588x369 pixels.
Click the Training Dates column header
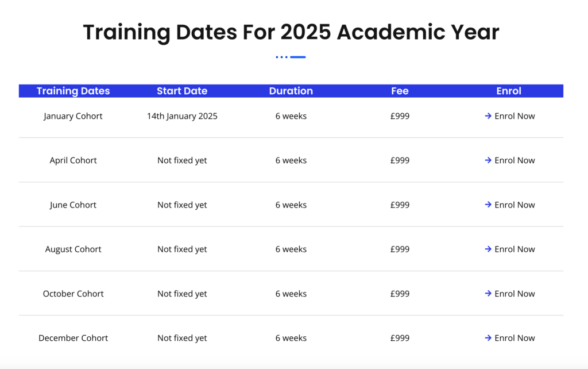pyautogui.click(x=73, y=91)
